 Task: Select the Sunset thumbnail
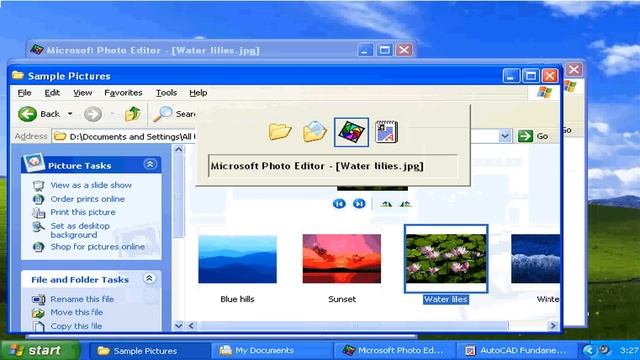pyautogui.click(x=342, y=259)
